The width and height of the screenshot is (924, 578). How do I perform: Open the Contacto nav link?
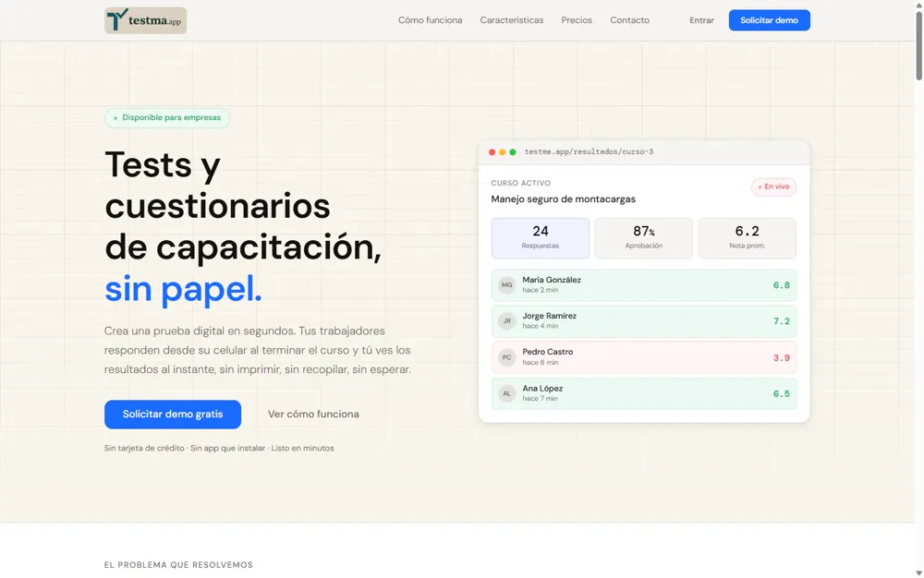click(629, 20)
